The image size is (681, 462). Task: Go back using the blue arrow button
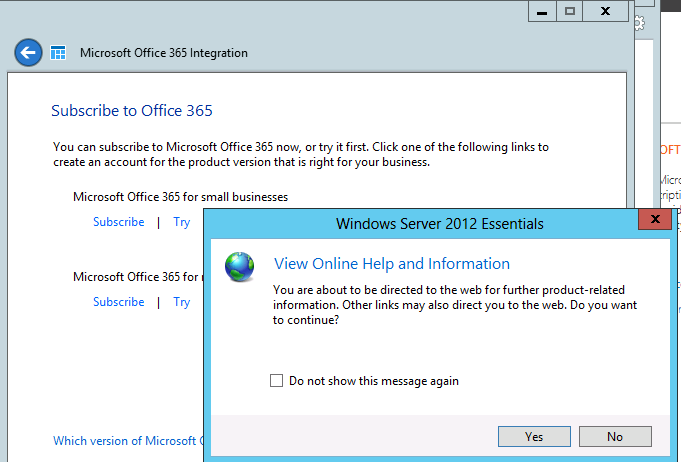pos(28,53)
